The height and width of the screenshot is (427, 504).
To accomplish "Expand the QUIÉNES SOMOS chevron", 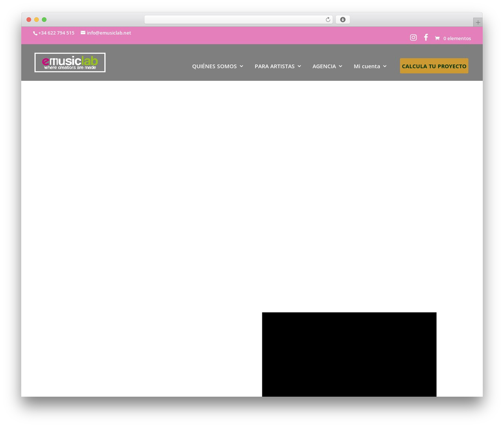I will [x=241, y=66].
